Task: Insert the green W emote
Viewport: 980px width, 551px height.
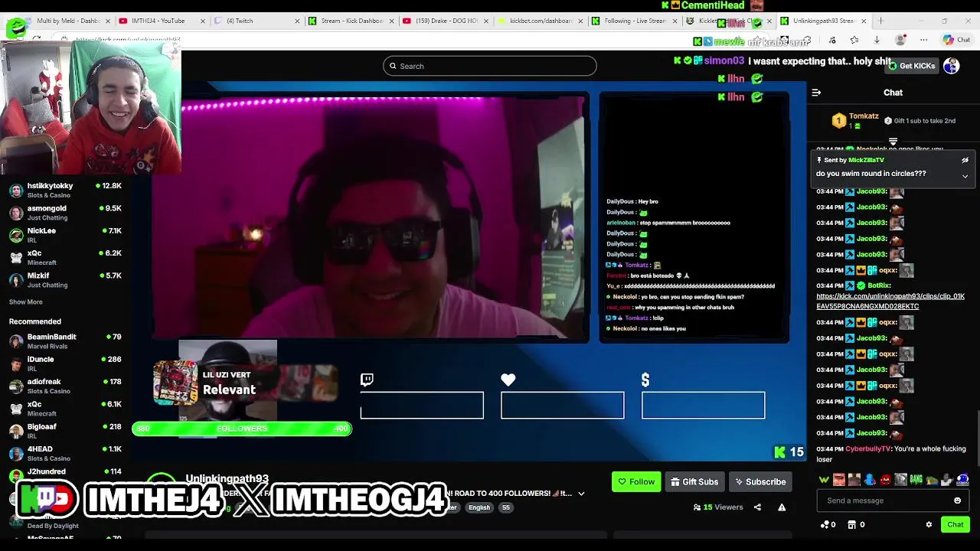Action: click(824, 480)
